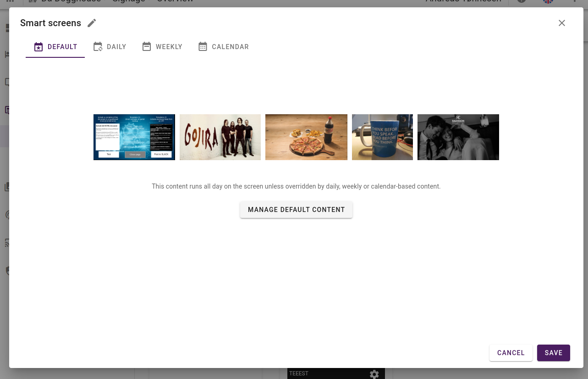Click MANAGE DEFAULT CONTENT

point(296,210)
